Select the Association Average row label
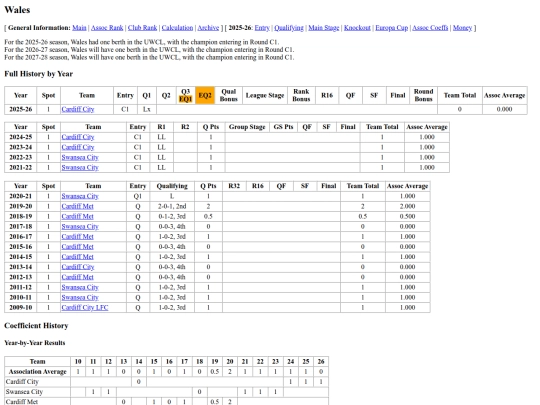This screenshot has height=405, width=540. click(x=38, y=372)
